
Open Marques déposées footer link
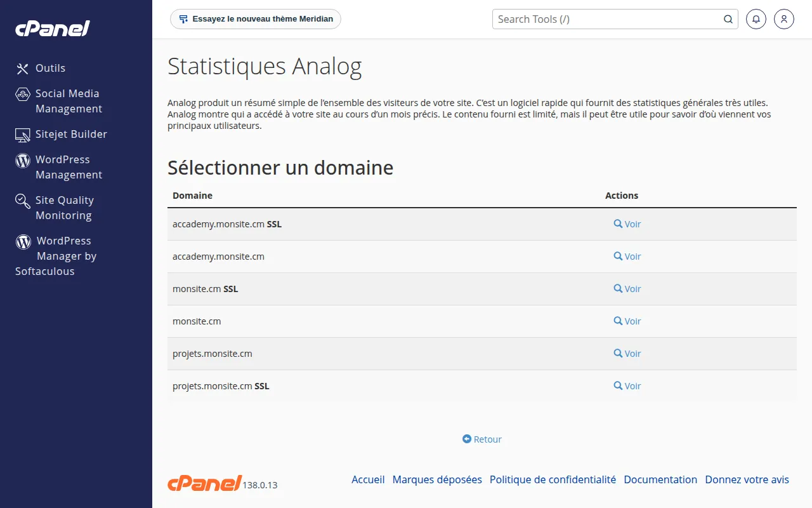437,479
